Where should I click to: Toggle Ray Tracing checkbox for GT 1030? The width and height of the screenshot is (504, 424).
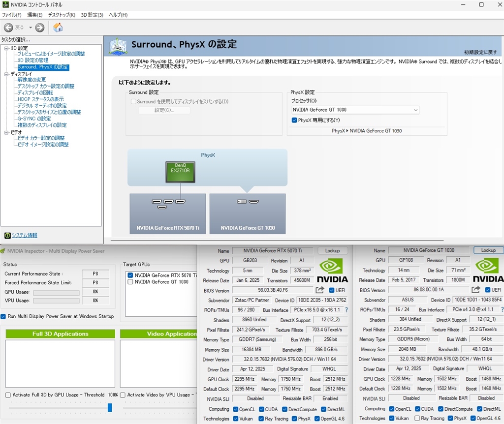[x=417, y=418]
